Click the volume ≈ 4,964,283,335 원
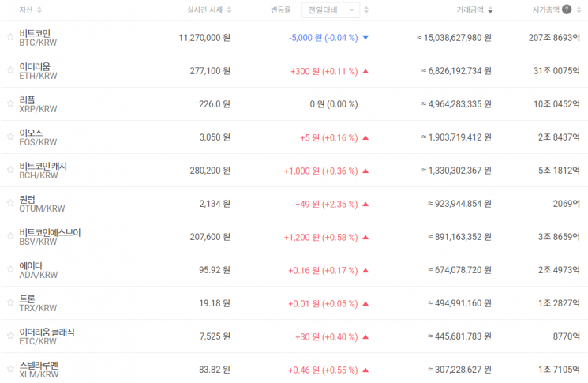The image size is (588, 383). coord(456,104)
